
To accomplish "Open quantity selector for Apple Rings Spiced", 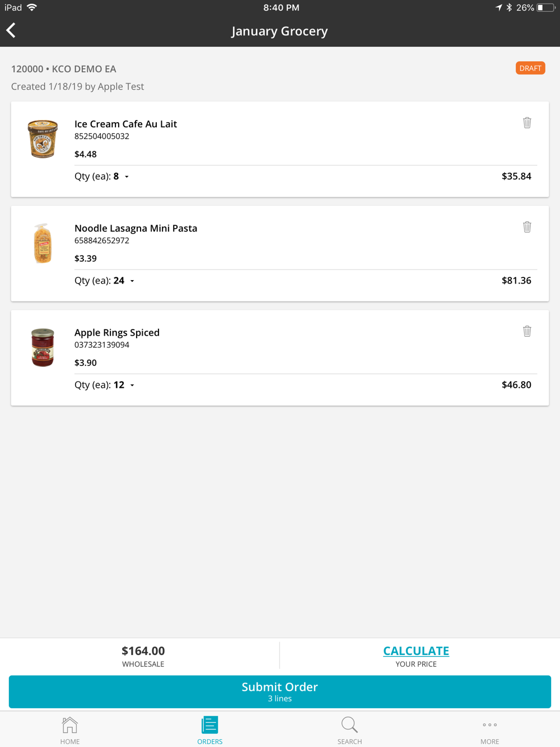I will click(x=105, y=385).
